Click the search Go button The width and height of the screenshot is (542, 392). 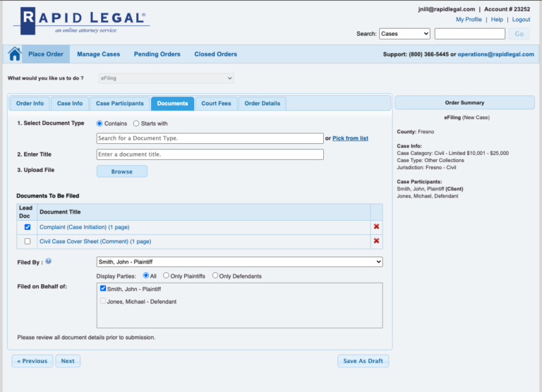pyautogui.click(x=519, y=34)
